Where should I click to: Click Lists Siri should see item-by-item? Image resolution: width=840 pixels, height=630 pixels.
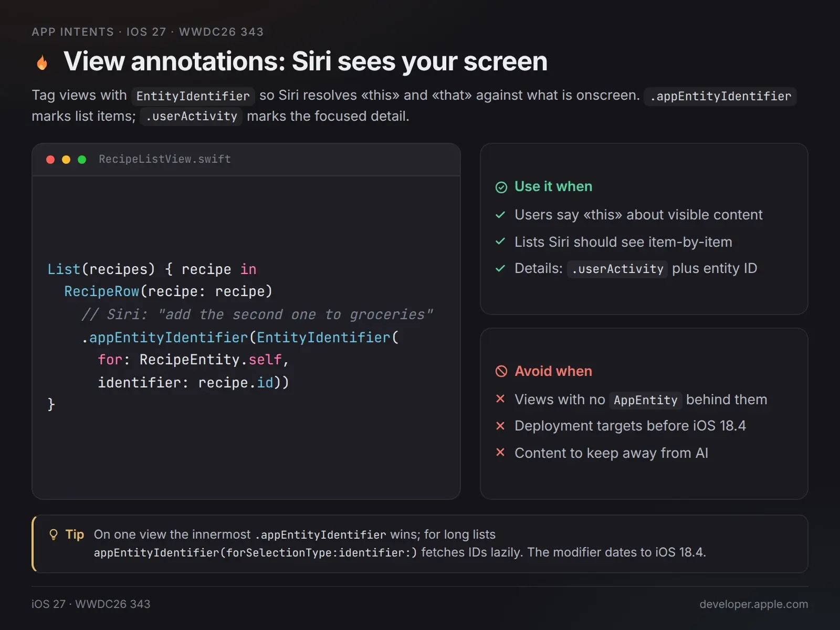(623, 242)
